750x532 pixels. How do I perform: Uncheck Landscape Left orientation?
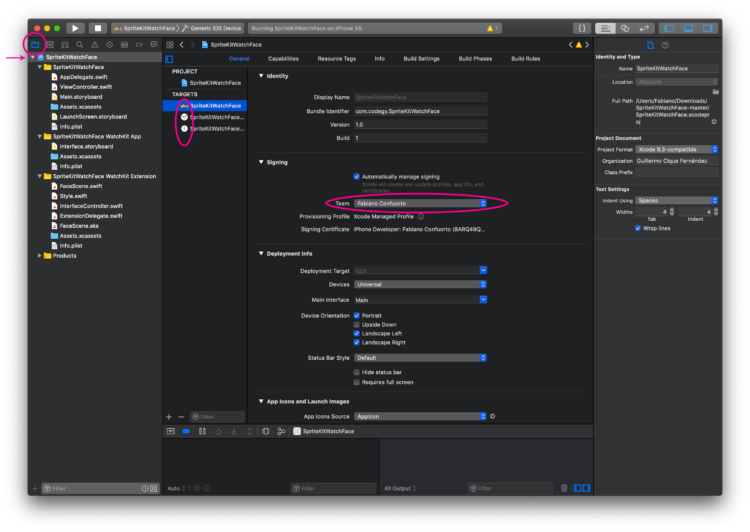356,333
